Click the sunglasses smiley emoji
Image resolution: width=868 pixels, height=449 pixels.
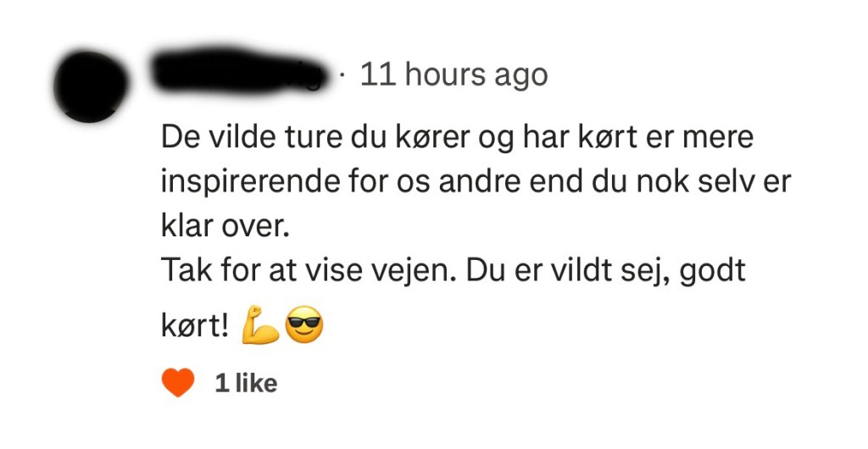304,324
